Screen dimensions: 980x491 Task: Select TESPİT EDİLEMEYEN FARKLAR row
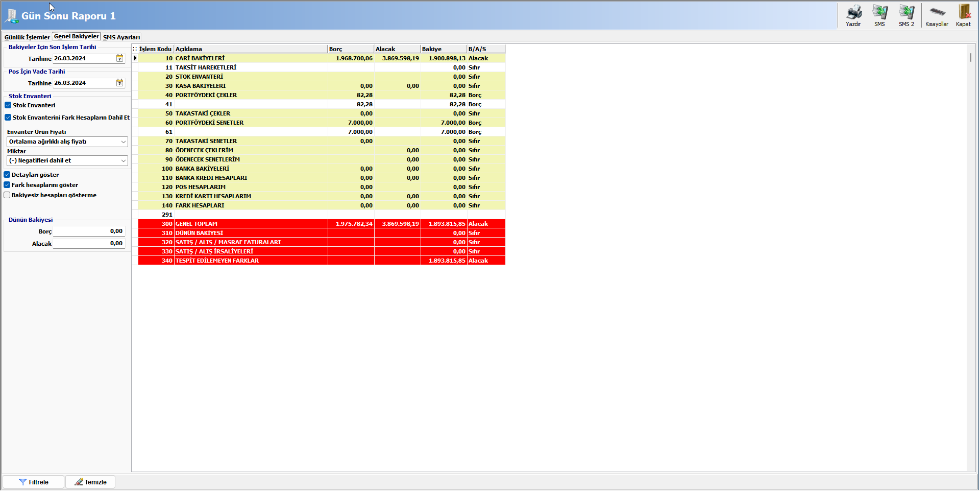click(x=322, y=261)
